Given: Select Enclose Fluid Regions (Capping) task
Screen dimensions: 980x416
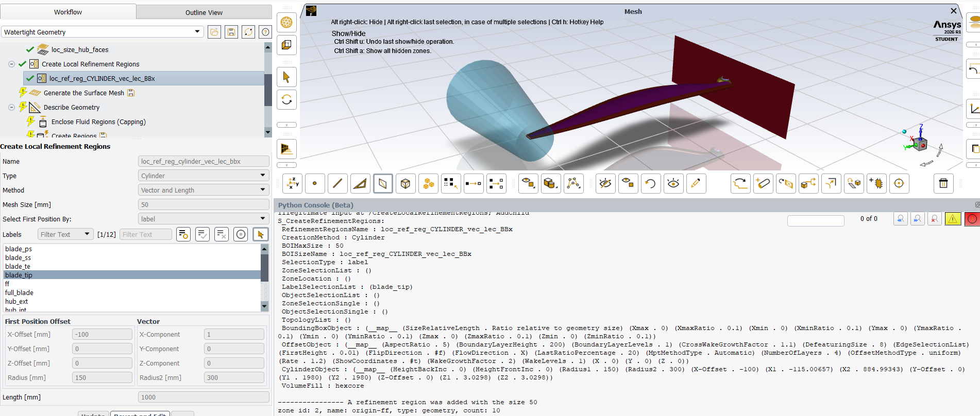Looking at the screenshot, I should (x=98, y=122).
